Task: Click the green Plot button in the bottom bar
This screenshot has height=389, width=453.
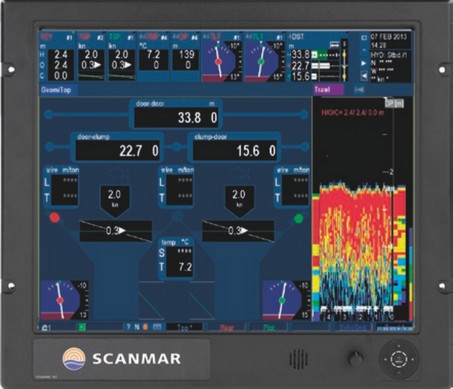Action: [x=269, y=328]
